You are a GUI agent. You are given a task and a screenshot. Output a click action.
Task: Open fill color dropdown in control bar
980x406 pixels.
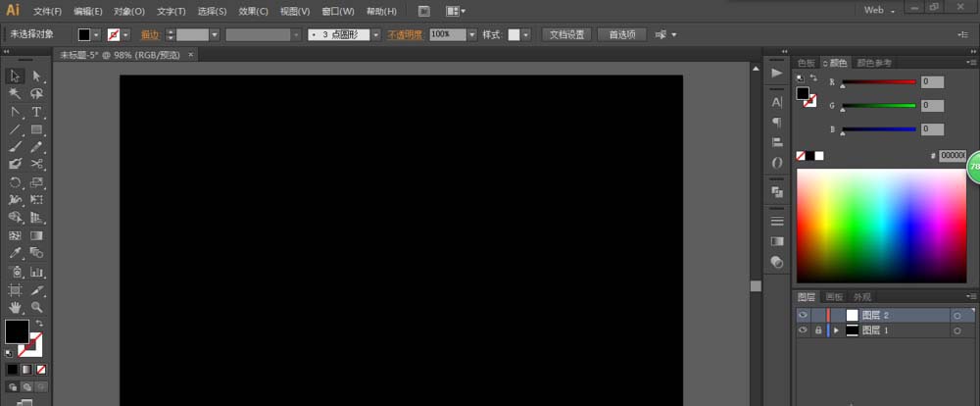tap(97, 35)
